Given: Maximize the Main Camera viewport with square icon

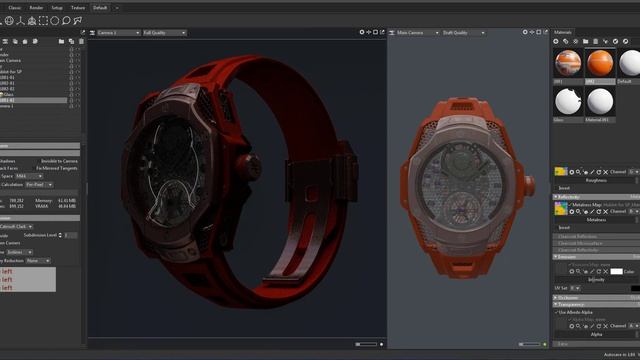Looking at the screenshot, I should pyautogui.click(x=539, y=32).
